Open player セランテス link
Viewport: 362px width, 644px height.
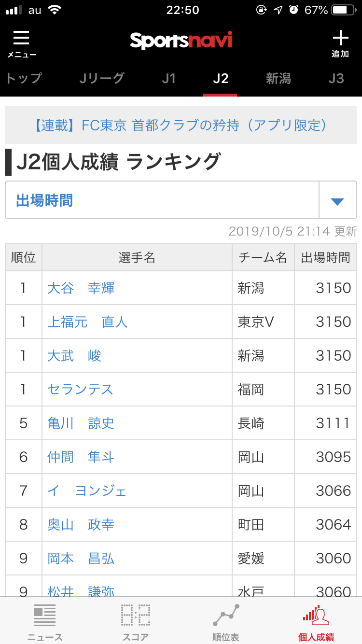[x=81, y=390]
